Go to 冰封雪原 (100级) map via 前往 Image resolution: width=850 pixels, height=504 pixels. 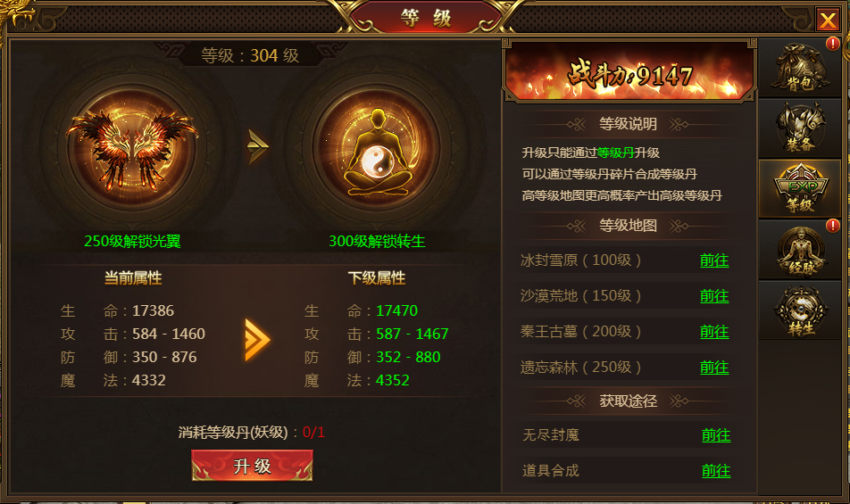714,260
